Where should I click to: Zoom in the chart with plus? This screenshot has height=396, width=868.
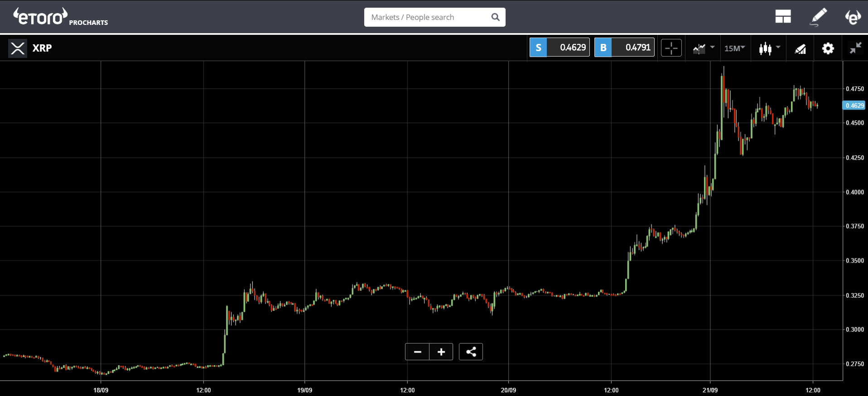coord(441,352)
